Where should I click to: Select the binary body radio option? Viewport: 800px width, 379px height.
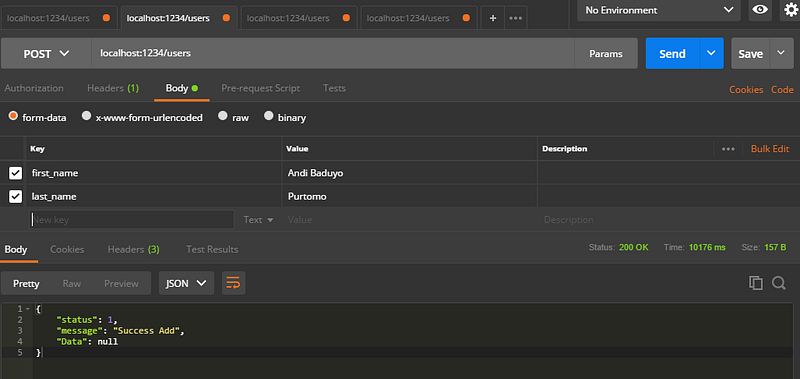(x=268, y=116)
